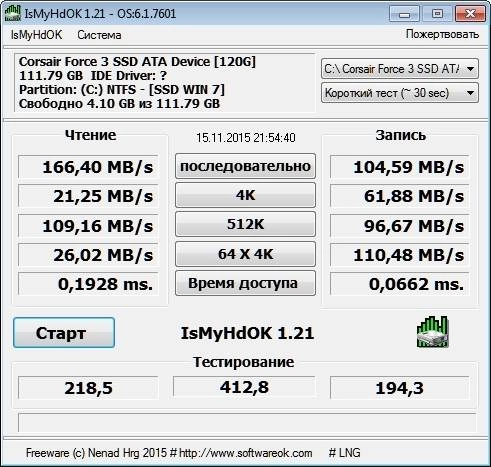
Task: Click the 96,67 MB/s 512K write value
Action: (400, 226)
